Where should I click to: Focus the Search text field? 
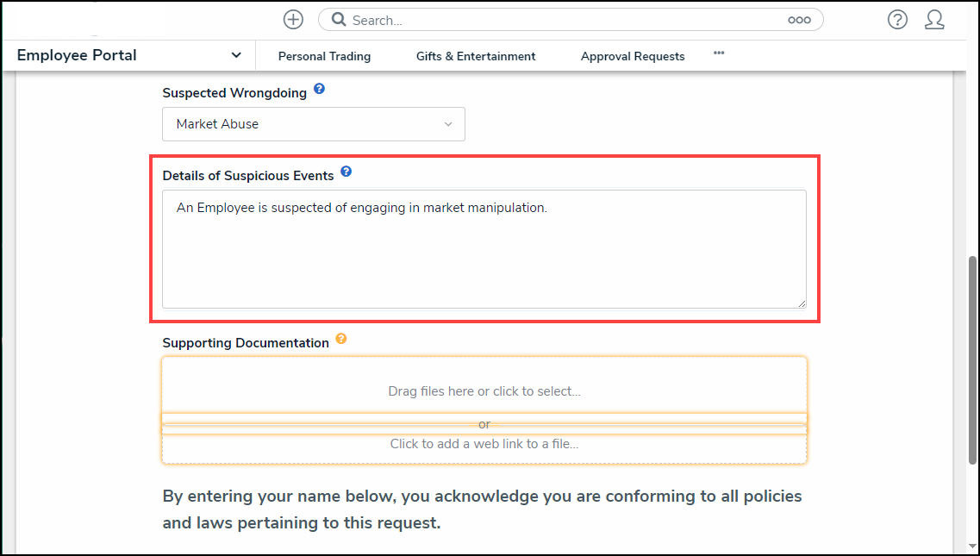click(x=560, y=20)
